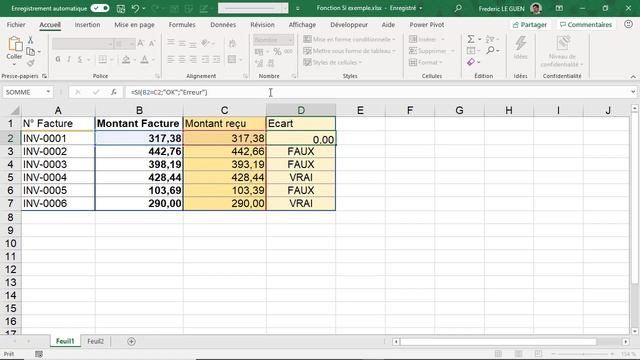640x360 pixels.
Task: Select column D header
Action: (301, 110)
